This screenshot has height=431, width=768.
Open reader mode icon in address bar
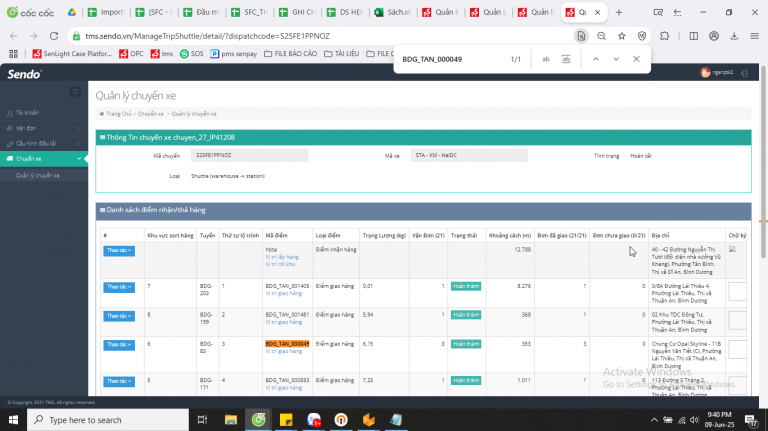pyautogui.click(x=581, y=36)
